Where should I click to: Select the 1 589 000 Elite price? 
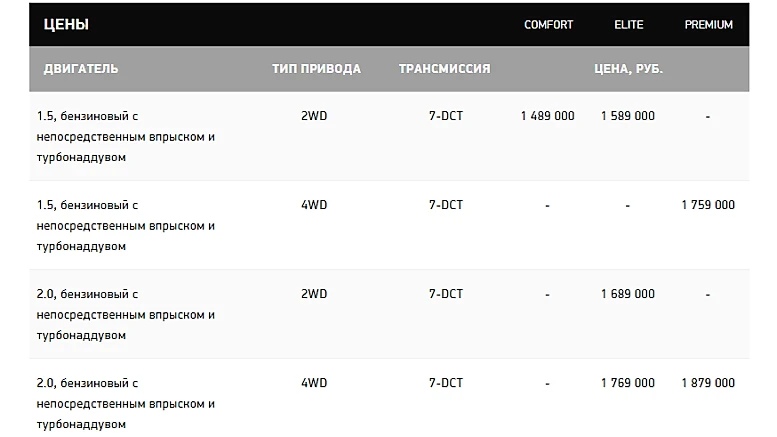point(628,116)
